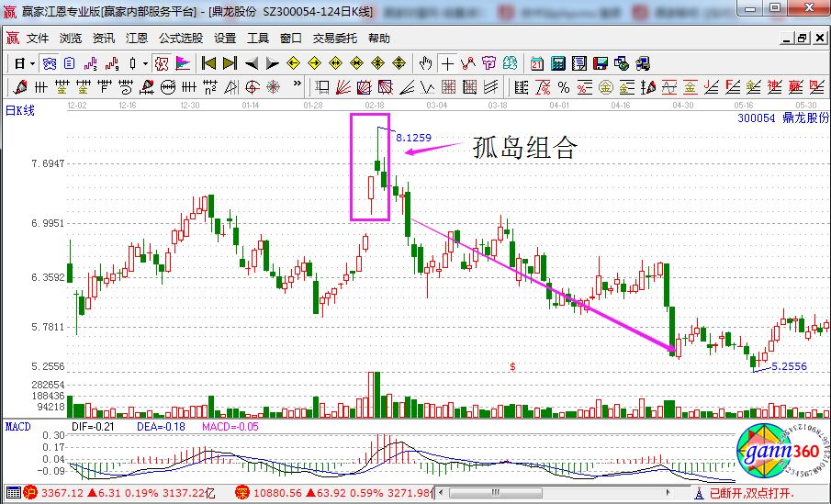The image size is (831, 504).
Task: Select the percent (%) drawing tool
Action: tap(563, 87)
